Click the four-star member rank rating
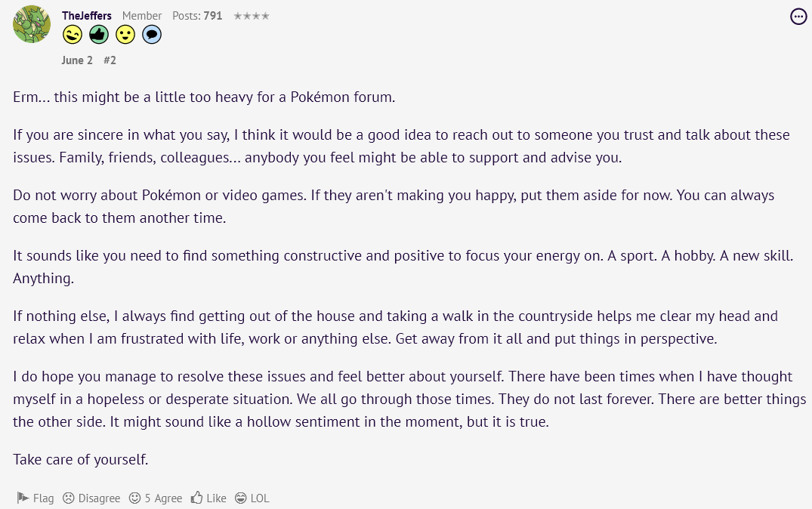 coord(252,16)
